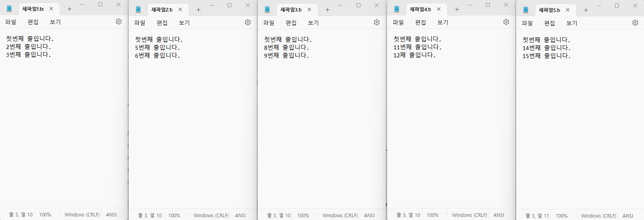Open 편집 menu in 새파일4 window

(x=421, y=22)
